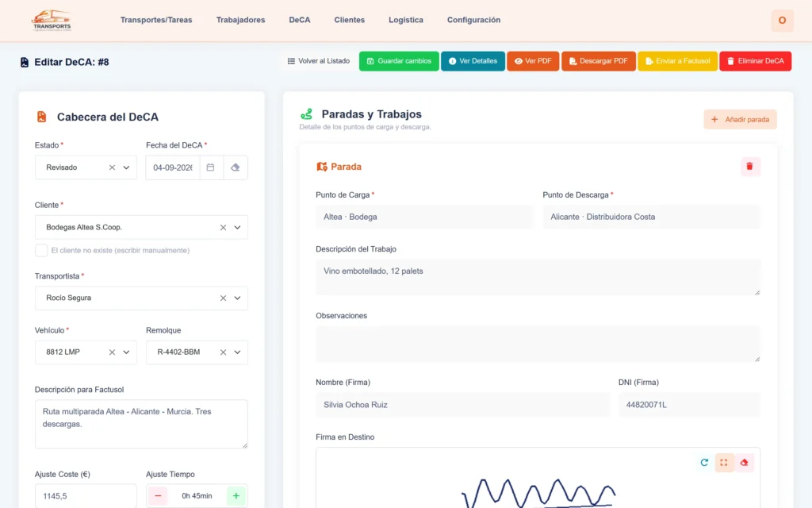The height and width of the screenshot is (508, 812).
Task: Expand the signature pad to fullscreen
Action: [724, 463]
